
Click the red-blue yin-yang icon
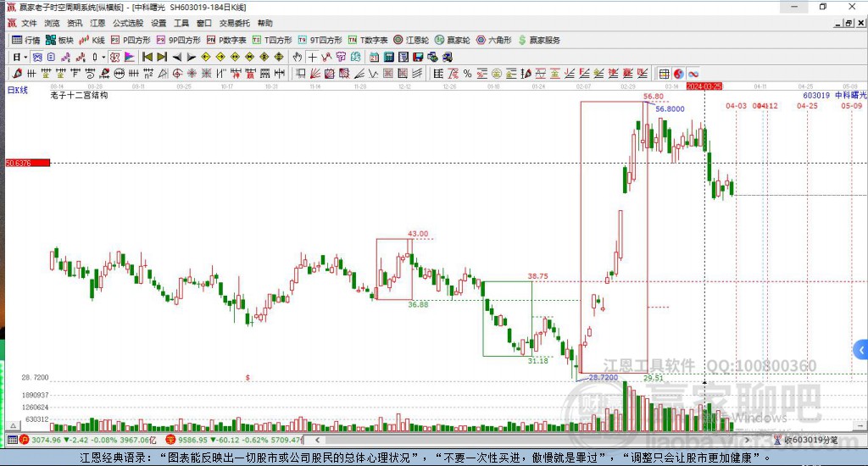click(x=678, y=73)
